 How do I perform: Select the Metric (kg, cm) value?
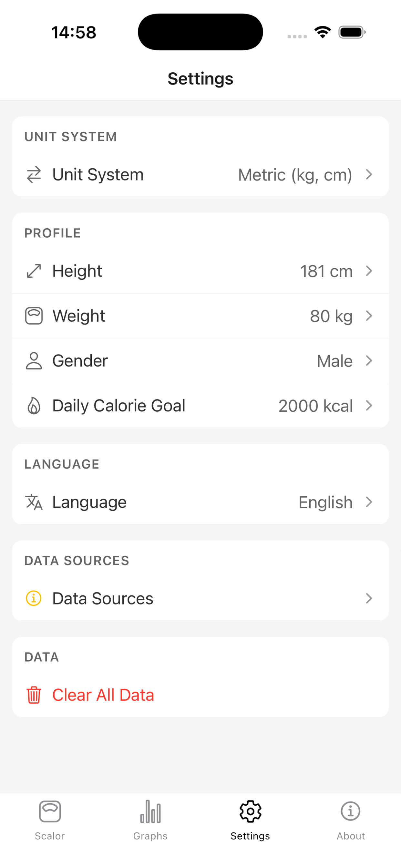tap(295, 175)
